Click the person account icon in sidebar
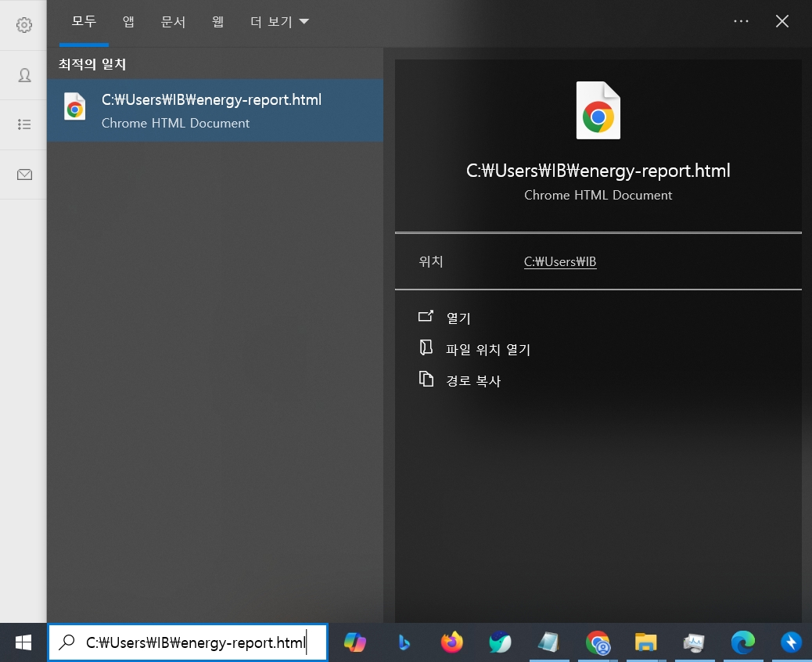The image size is (812, 662). pos(24,75)
